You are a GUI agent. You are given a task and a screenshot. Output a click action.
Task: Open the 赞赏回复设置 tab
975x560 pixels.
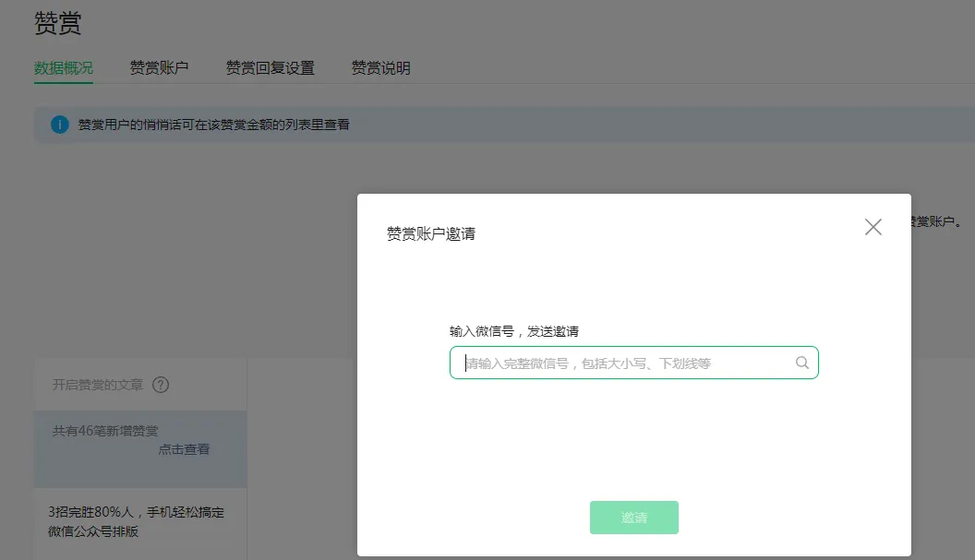pyautogui.click(x=271, y=67)
